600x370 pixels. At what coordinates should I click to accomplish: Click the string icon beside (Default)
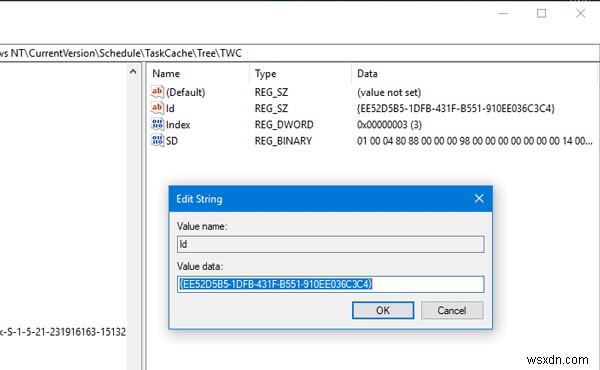(157, 92)
